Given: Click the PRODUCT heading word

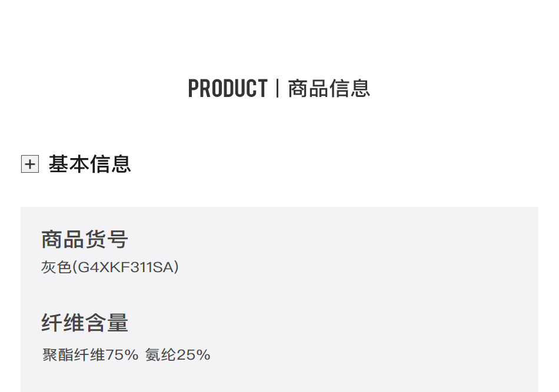Looking at the screenshot, I should click(x=228, y=88).
